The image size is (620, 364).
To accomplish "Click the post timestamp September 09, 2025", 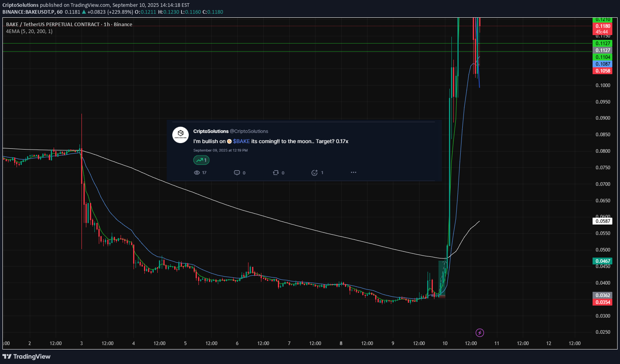I will click(220, 150).
